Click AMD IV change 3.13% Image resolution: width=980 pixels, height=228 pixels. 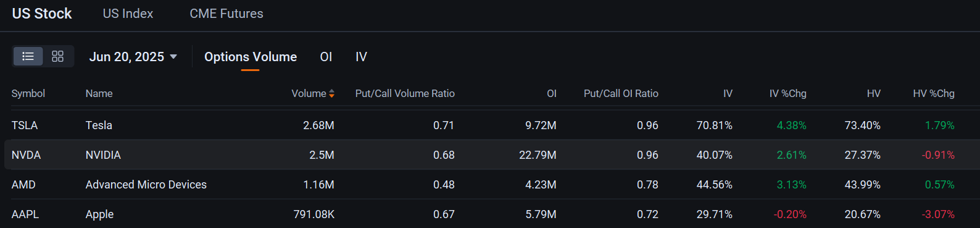[x=791, y=185]
